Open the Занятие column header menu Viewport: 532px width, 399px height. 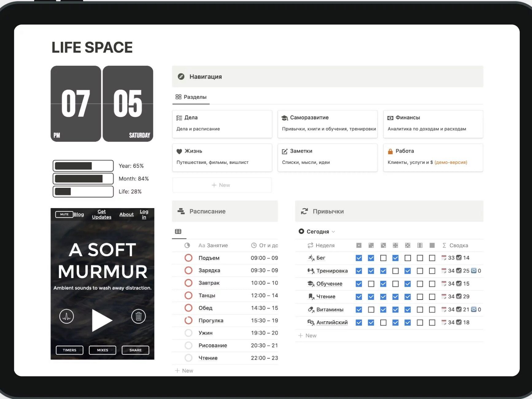pyautogui.click(x=217, y=245)
